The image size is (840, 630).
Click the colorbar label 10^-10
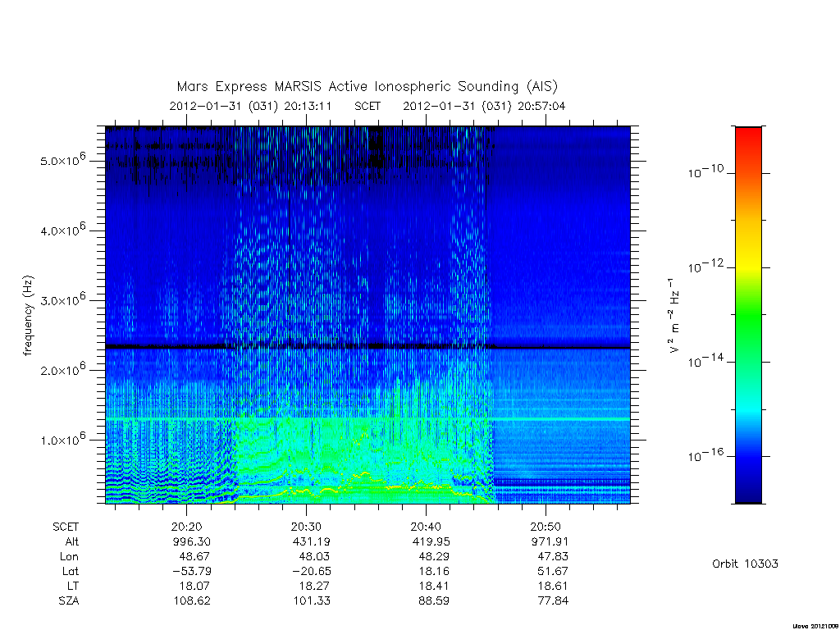[x=705, y=171]
